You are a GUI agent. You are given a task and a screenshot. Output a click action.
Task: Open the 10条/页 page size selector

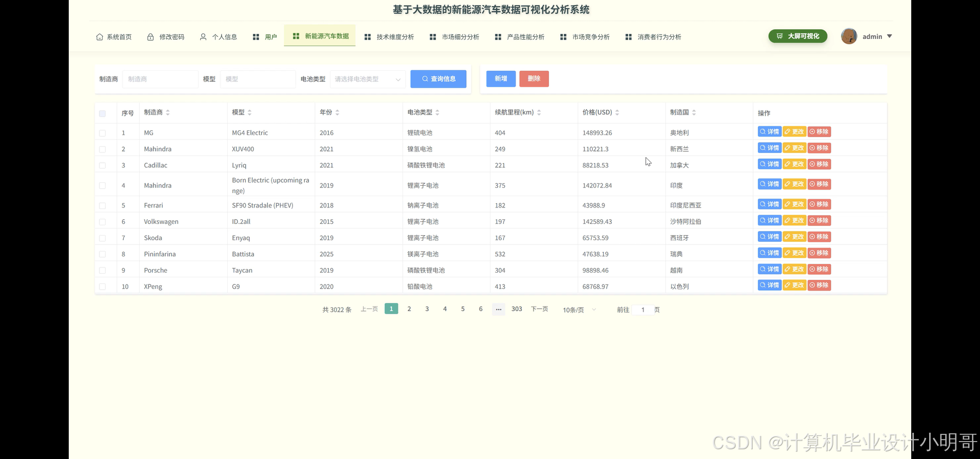pyautogui.click(x=579, y=310)
